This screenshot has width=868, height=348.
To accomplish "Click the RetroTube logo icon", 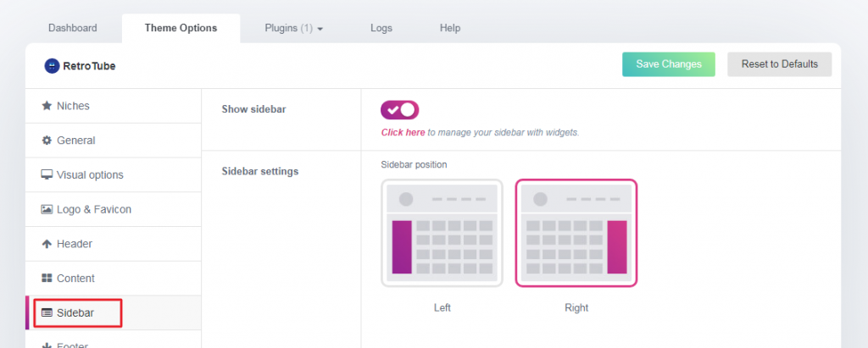I will 52,65.
